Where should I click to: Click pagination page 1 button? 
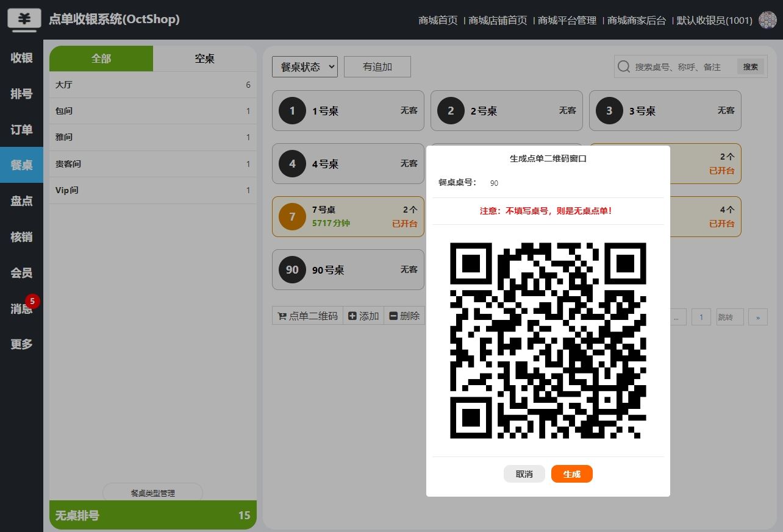[x=701, y=317]
